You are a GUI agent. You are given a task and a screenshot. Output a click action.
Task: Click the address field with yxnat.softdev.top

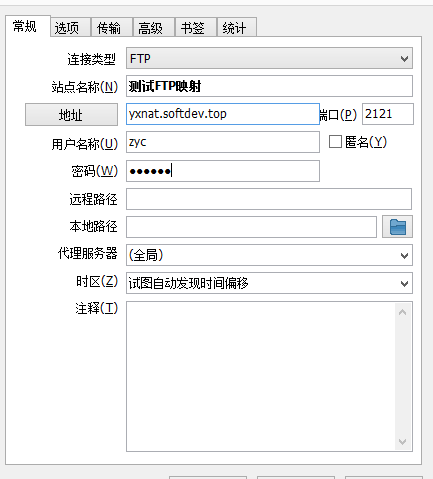(223, 114)
